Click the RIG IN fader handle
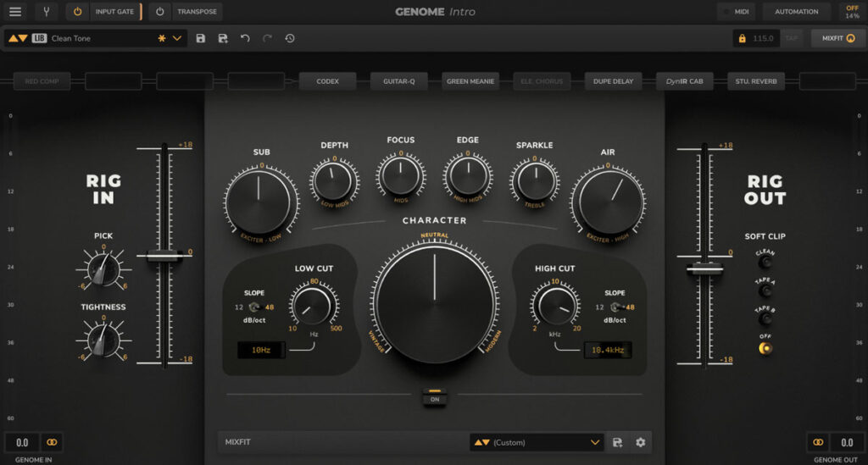The width and height of the screenshot is (868, 465). 164,256
